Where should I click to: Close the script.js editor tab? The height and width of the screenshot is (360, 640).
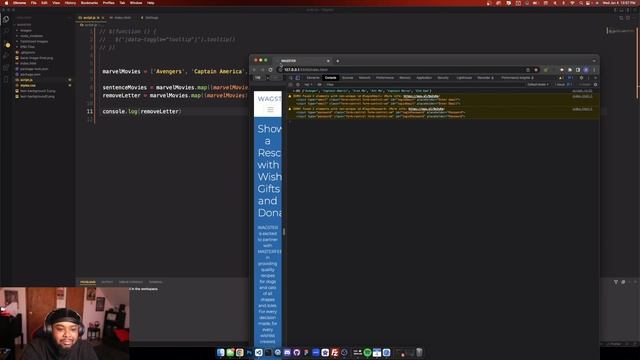click(x=103, y=18)
